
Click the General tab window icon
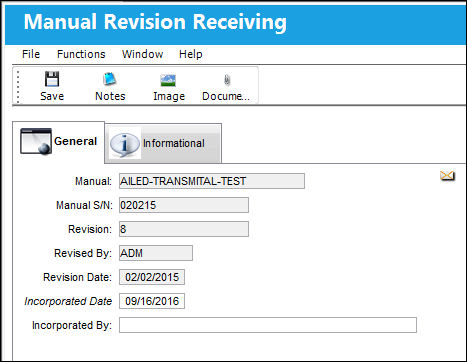pos(36,141)
